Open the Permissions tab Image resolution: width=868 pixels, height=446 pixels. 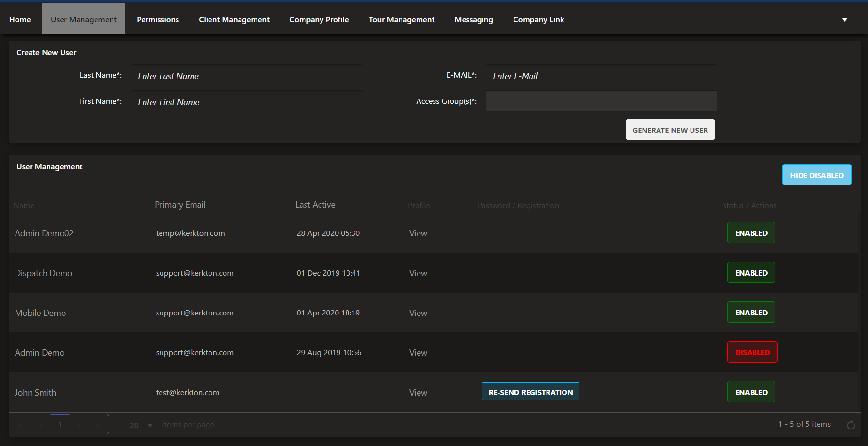coord(158,20)
